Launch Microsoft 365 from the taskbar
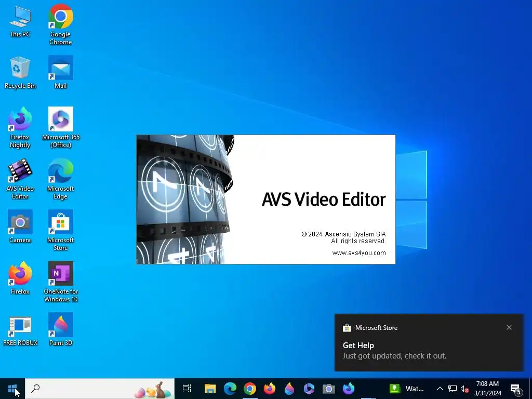 coord(309,389)
